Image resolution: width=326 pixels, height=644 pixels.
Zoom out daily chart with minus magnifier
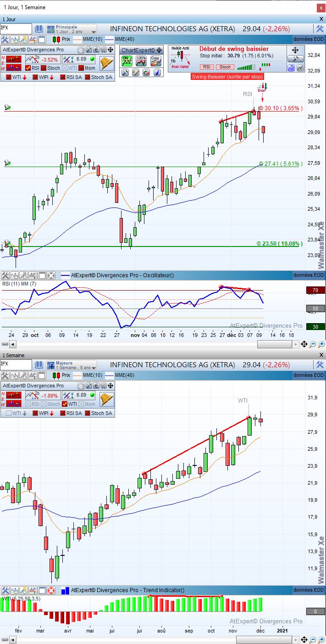313,344
